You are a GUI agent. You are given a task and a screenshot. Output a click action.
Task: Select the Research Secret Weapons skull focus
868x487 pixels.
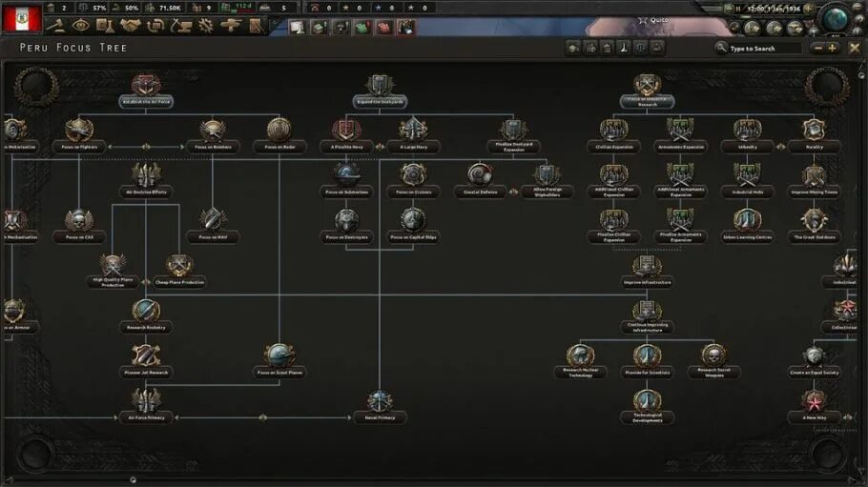(713, 361)
